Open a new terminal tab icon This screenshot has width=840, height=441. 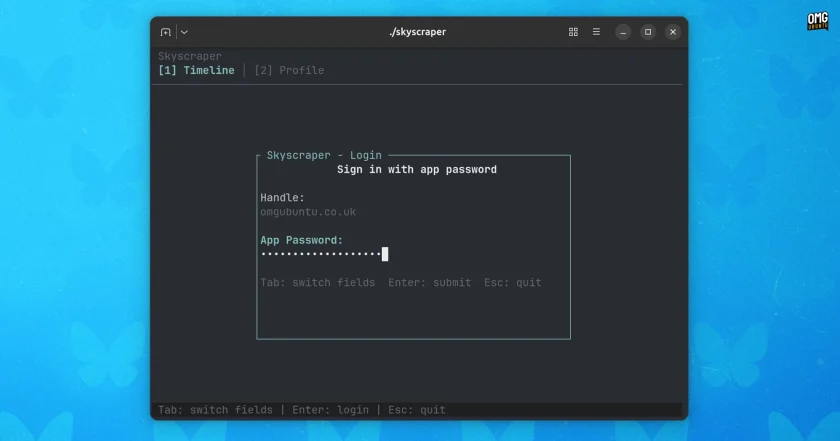click(x=166, y=32)
